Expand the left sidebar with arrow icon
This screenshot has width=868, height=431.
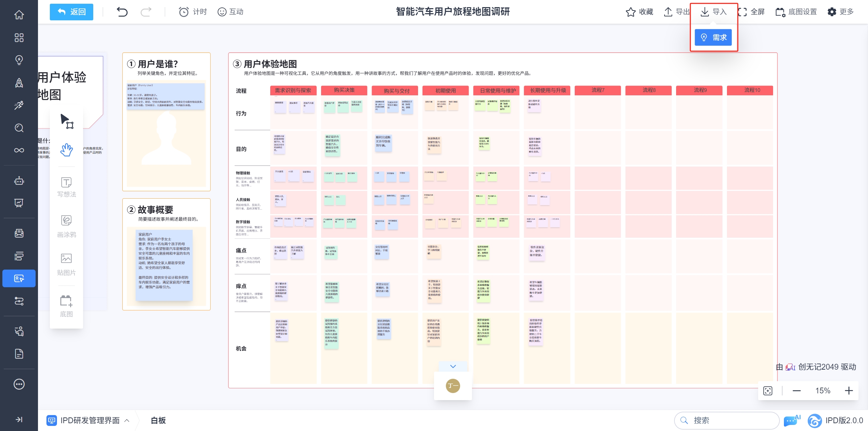click(19, 419)
